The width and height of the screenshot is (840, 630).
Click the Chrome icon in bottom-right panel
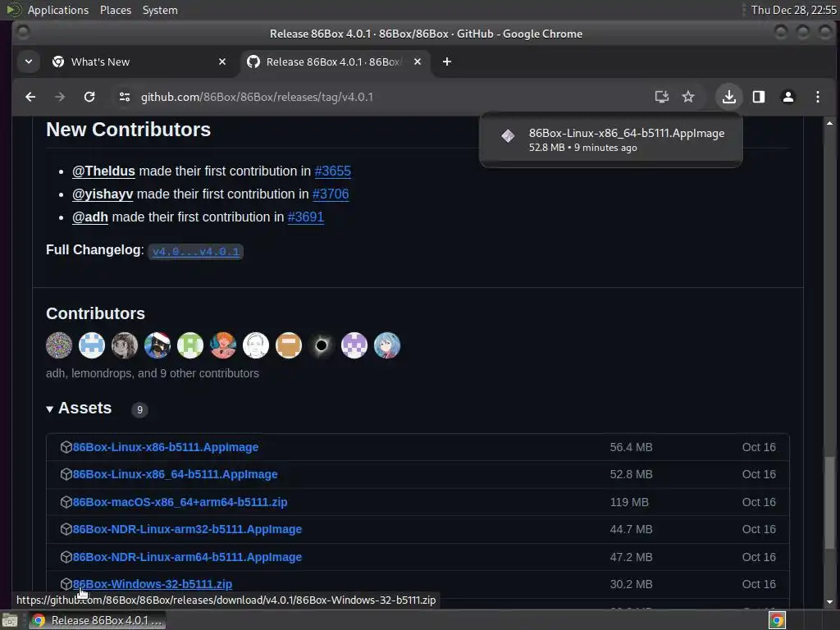pyautogui.click(x=777, y=620)
